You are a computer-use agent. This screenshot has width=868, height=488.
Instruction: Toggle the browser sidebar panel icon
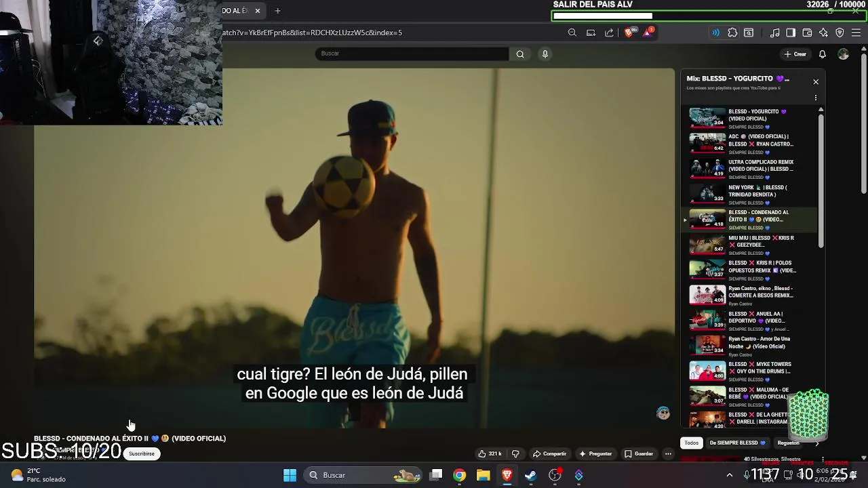pyautogui.click(x=791, y=33)
